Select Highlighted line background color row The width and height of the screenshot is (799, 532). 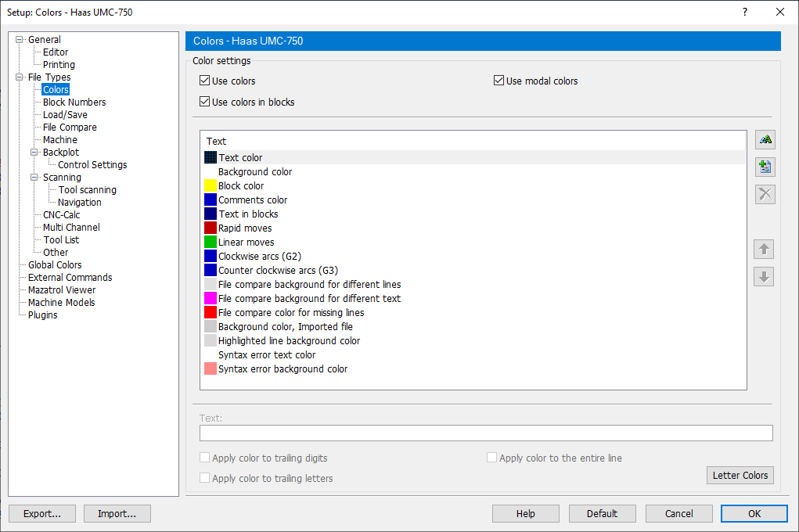(474, 341)
